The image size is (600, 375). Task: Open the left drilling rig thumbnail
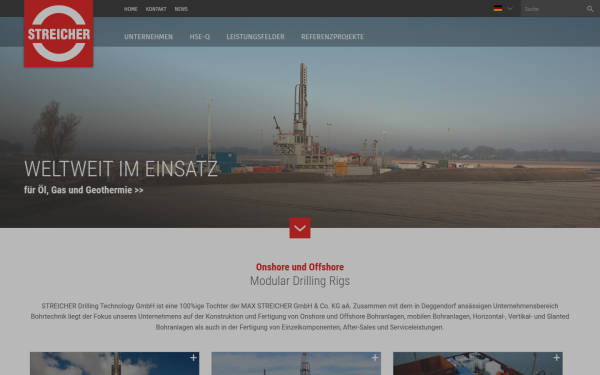[114, 364]
